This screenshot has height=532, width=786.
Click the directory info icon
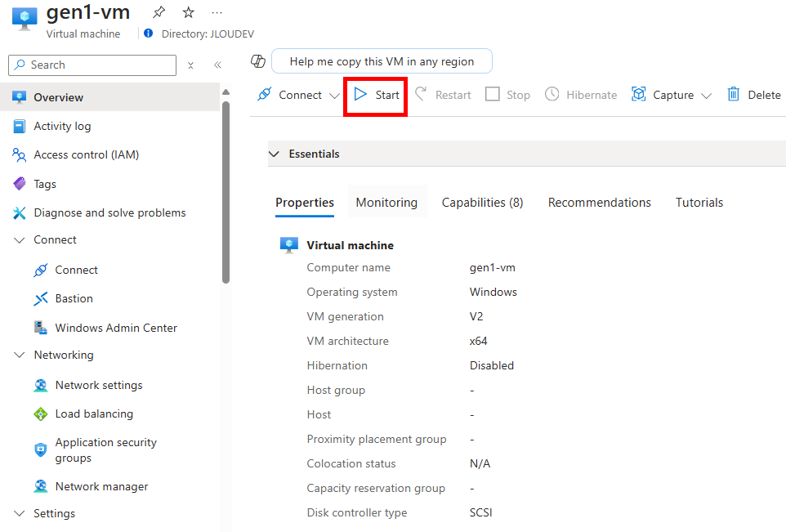(x=149, y=33)
